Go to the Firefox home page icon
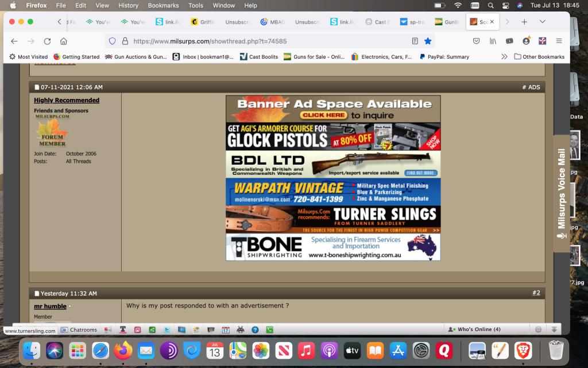 point(64,41)
